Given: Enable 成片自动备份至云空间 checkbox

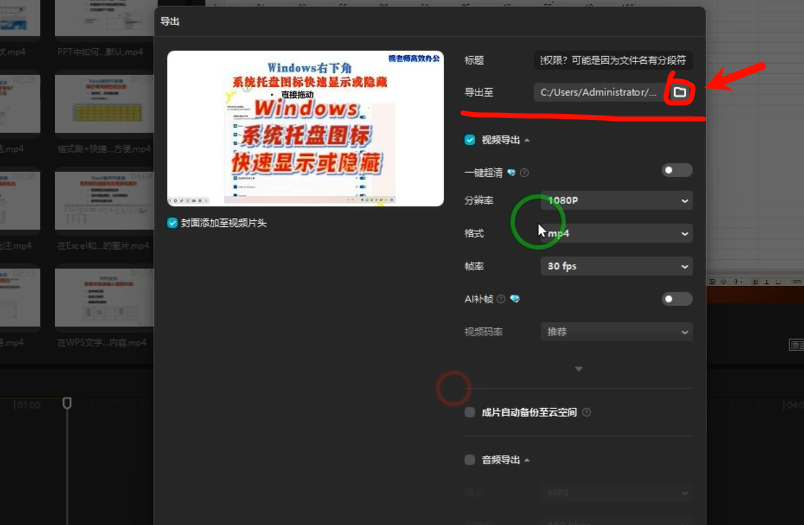Looking at the screenshot, I should point(470,412).
